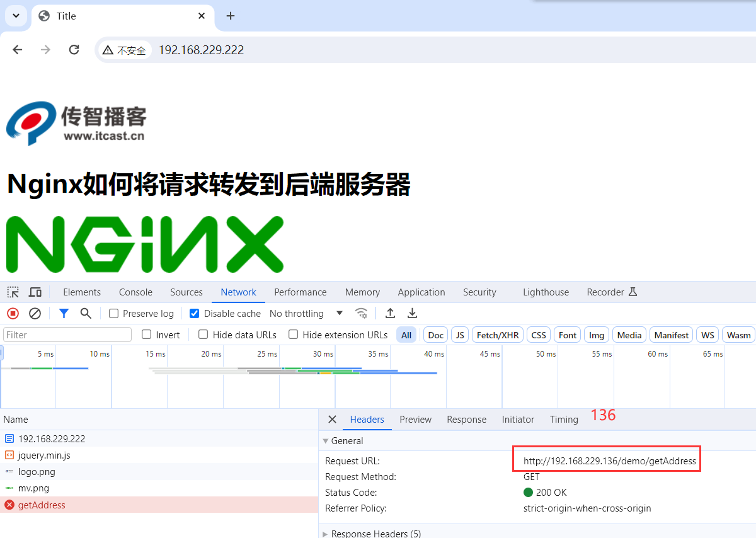Open the Response details tab
Image resolution: width=756 pixels, height=538 pixels.
tap(466, 420)
